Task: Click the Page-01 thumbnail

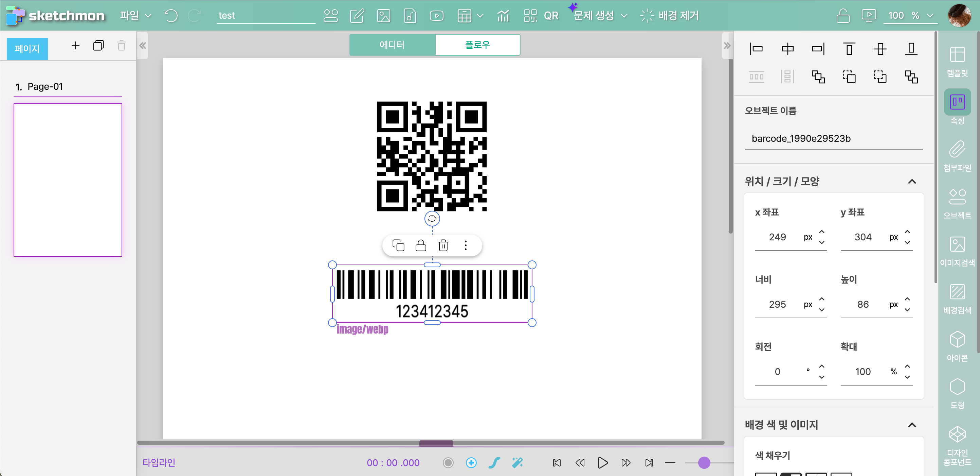Action: [x=68, y=180]
